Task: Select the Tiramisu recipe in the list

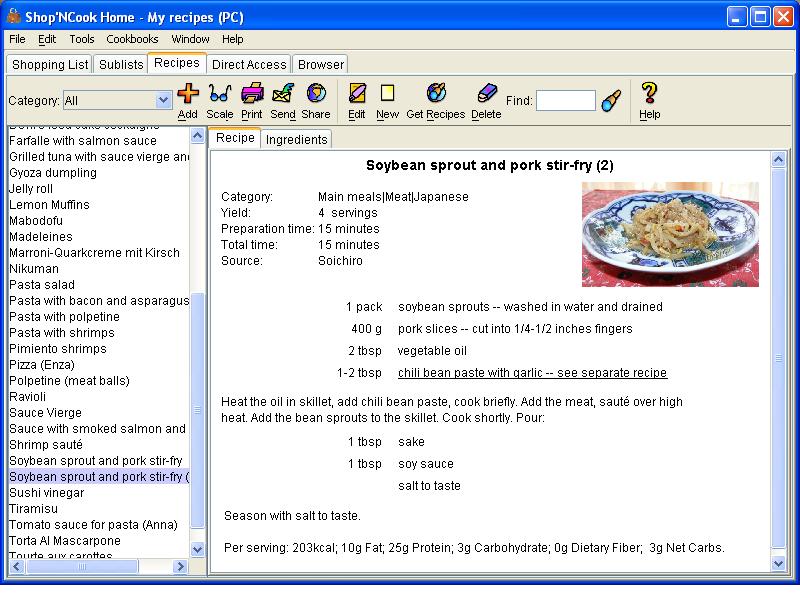Action: [33, 508]
